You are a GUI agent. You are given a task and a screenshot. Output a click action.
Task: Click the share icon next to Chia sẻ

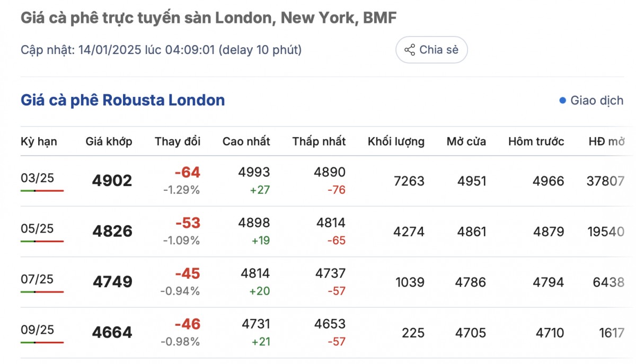[409, 49]
